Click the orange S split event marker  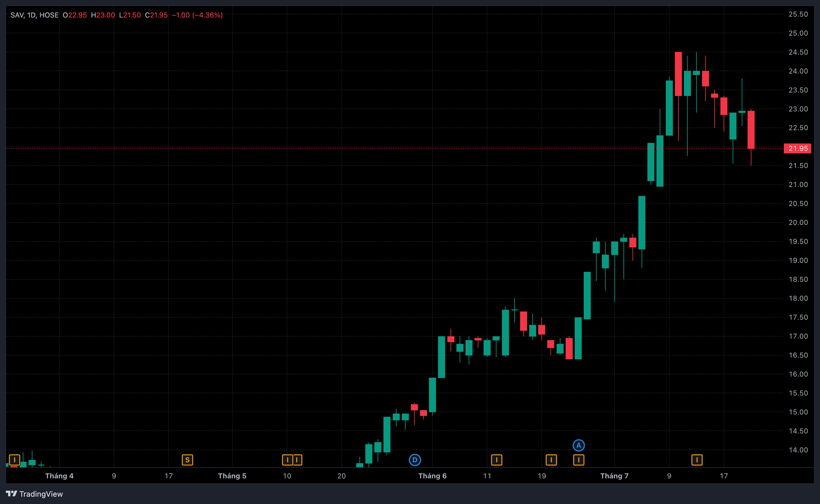click(187, 460)
